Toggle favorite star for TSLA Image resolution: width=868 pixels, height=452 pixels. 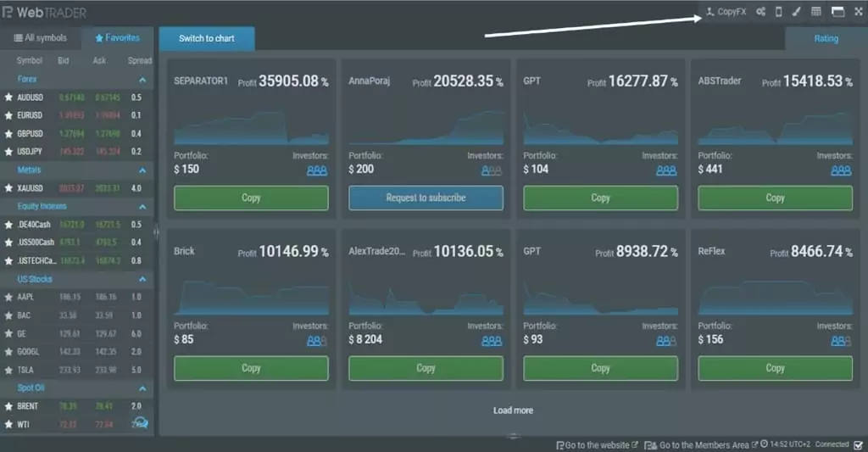tap(8, 370)
